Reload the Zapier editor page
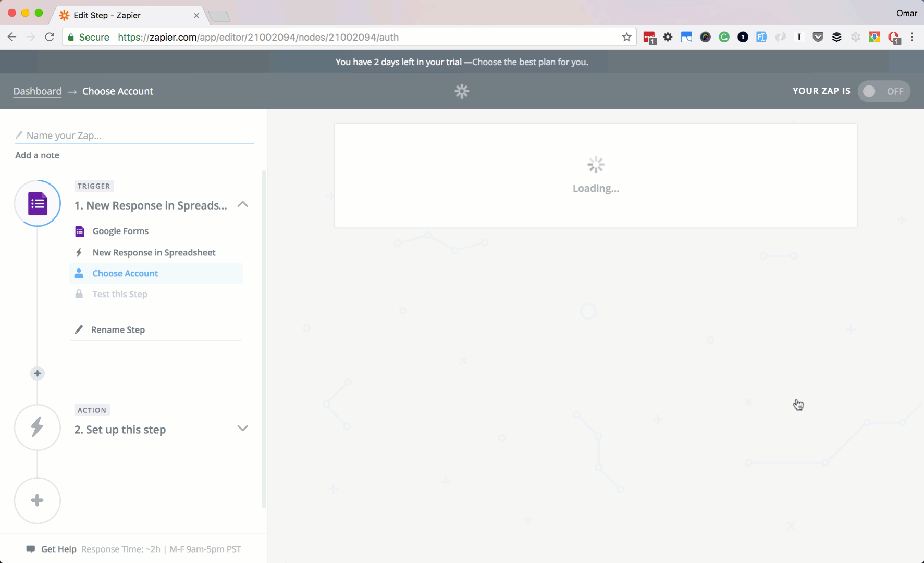924x563 pixels. 50,37
